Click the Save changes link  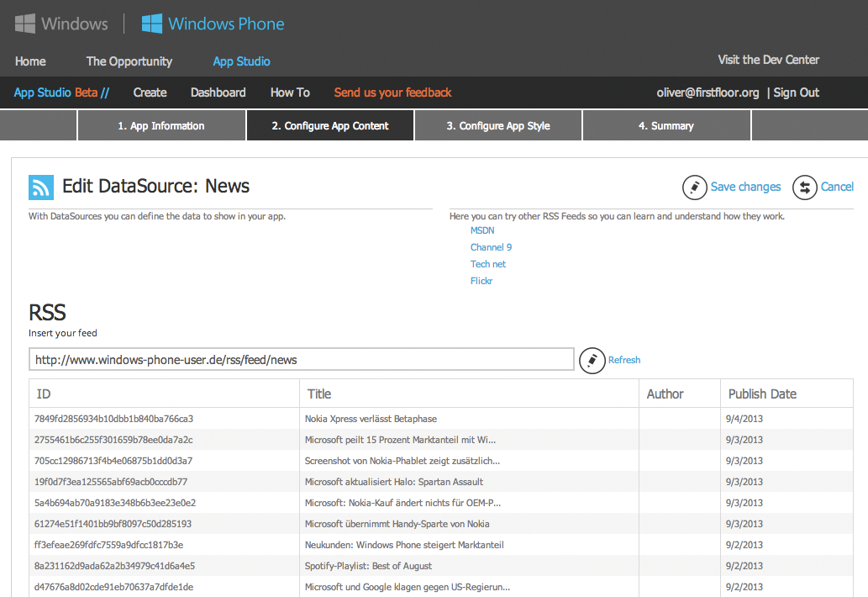pos(745,187)
